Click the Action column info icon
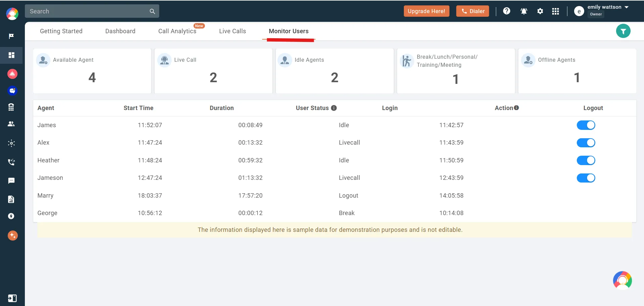Screen dimensions: 644x306 coord(516,108)
